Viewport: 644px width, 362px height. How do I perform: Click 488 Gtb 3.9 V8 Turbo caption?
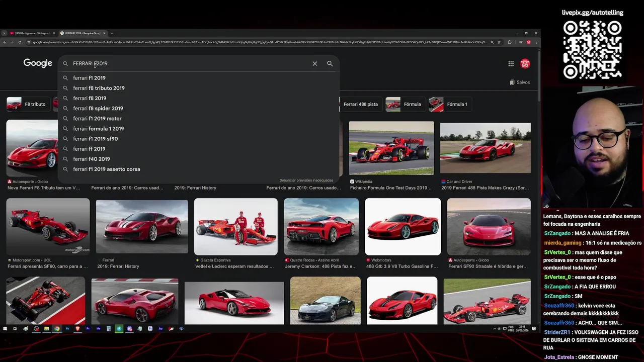[402, 266]
